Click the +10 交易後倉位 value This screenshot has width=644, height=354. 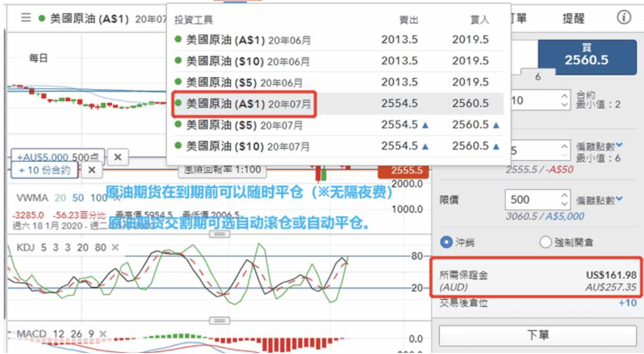[x=628, y=303]
